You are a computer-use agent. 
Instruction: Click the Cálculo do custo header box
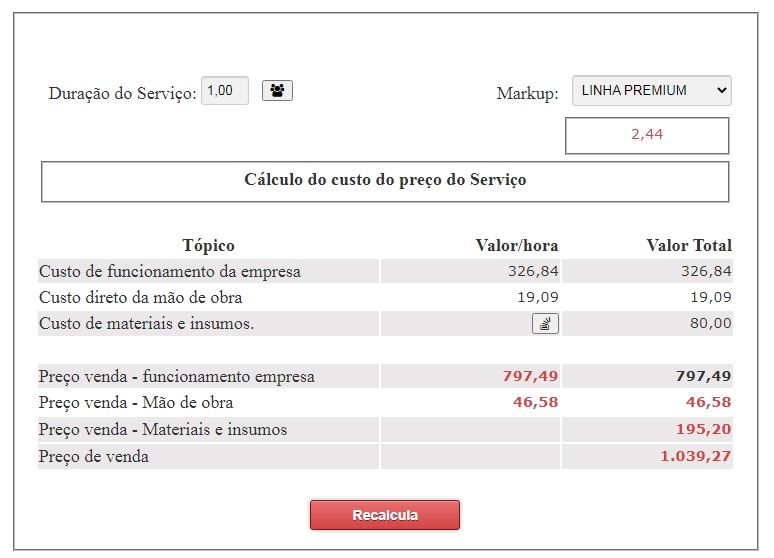(385, 181)
